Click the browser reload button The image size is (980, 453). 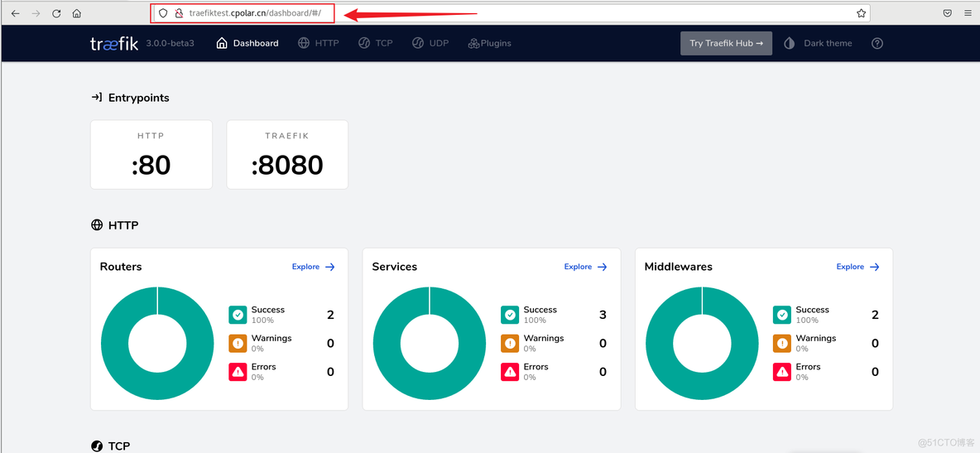56,13
